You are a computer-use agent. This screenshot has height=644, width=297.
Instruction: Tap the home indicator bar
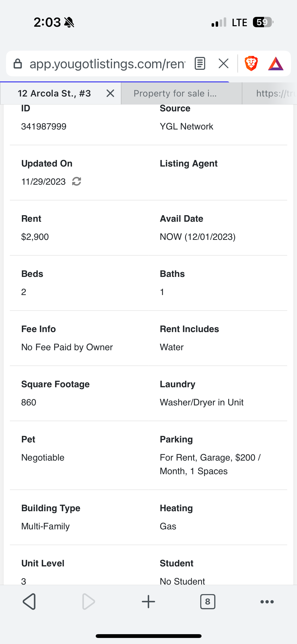tap(148, 636)
